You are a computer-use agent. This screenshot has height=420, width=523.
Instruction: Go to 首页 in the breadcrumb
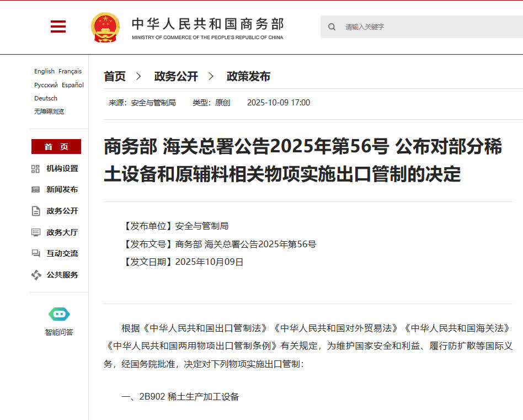115,77
